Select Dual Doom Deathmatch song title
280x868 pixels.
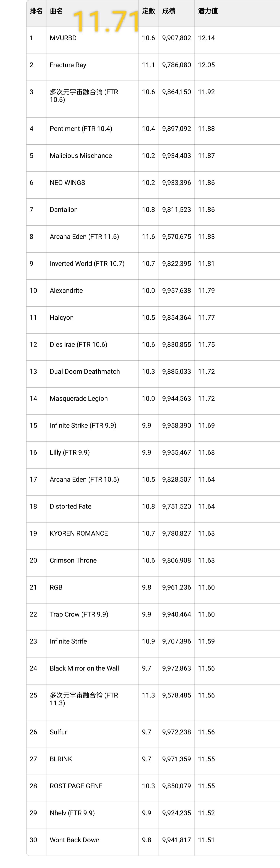tap(85, 371)
